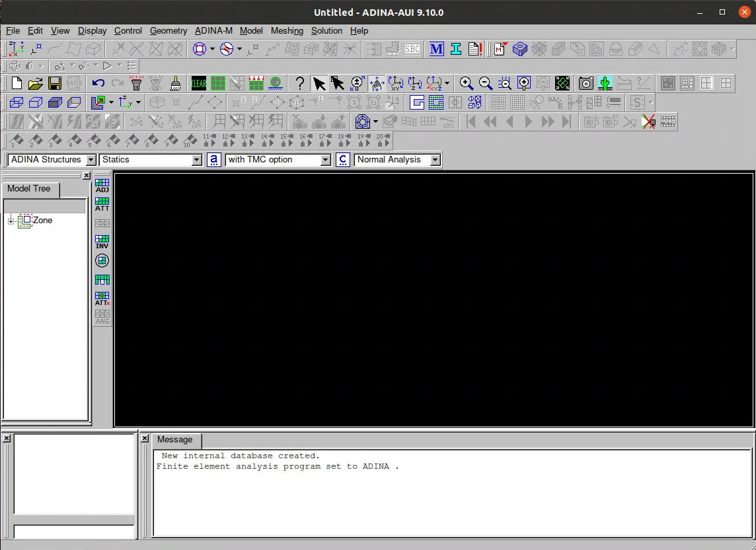
Task: Zoom in on the model view
Action: coord(467,83)
